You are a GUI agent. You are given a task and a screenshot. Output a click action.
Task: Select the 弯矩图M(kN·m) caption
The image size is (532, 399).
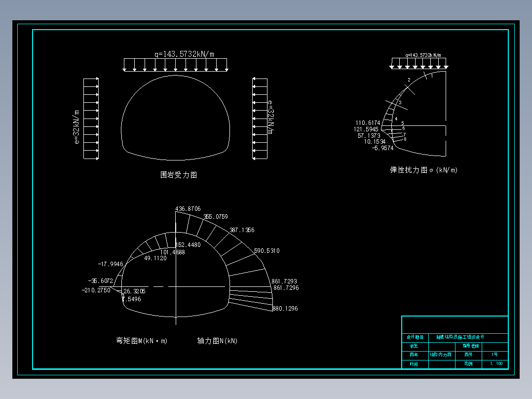click(142, 341)
